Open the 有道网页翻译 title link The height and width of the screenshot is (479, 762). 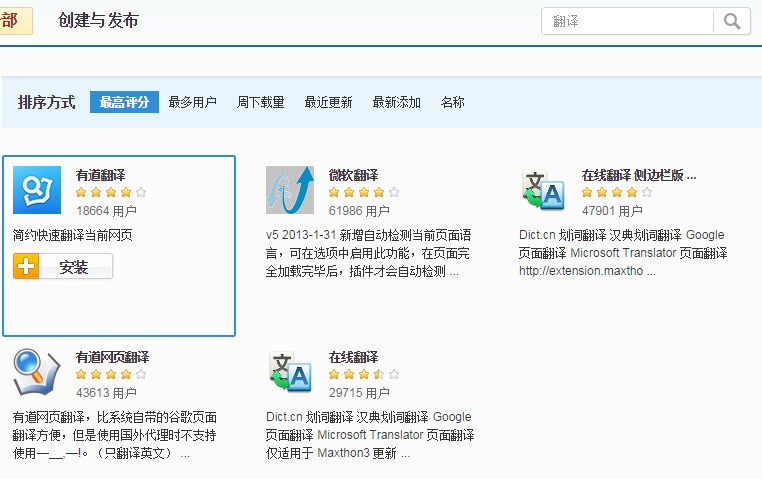coord(112,357)
